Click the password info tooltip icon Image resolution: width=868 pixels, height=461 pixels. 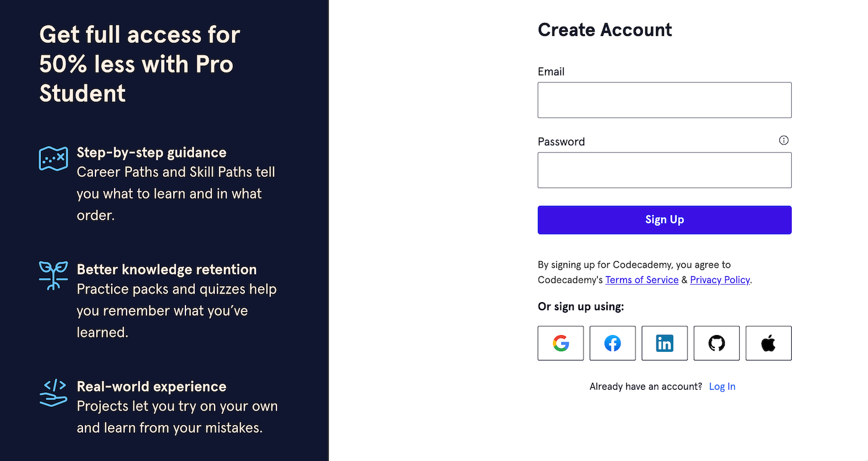784,140
